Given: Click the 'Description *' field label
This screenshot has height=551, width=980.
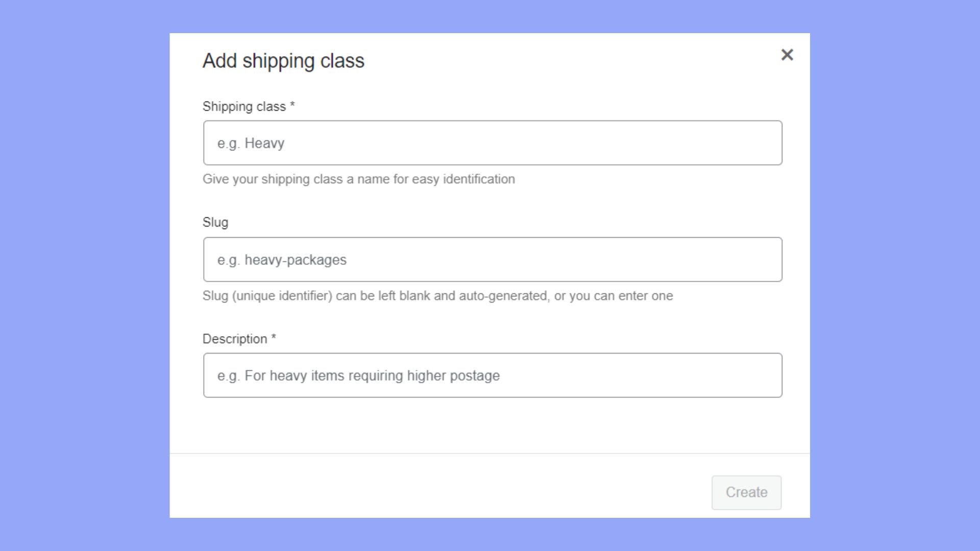Looking at the screenshot, I should tap(235, 339).
